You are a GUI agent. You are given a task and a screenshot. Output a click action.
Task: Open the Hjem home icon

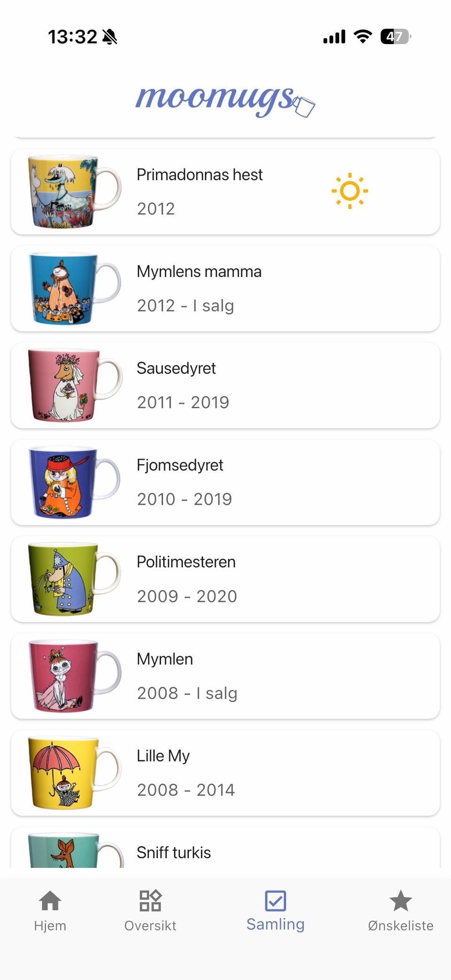pyautogui.click(x=50, y=901)
